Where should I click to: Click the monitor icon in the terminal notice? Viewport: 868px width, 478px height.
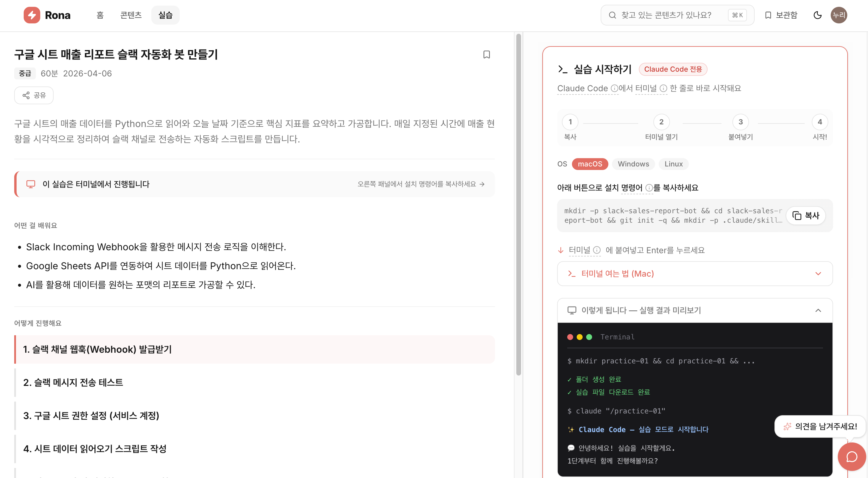point(31,184)
